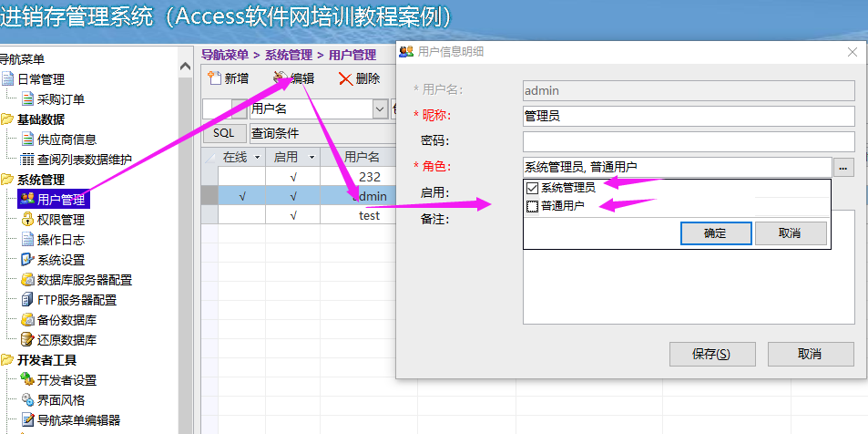868x434 pixels.
Task: Open 日常管理 document icon in navigation
Action: point(8,79)
